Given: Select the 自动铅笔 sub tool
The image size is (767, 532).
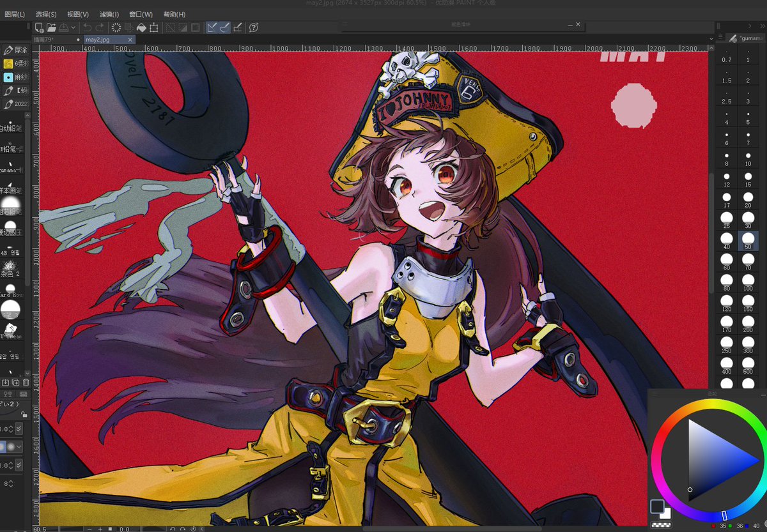Looking at the screenshot, I should [12, 124].
